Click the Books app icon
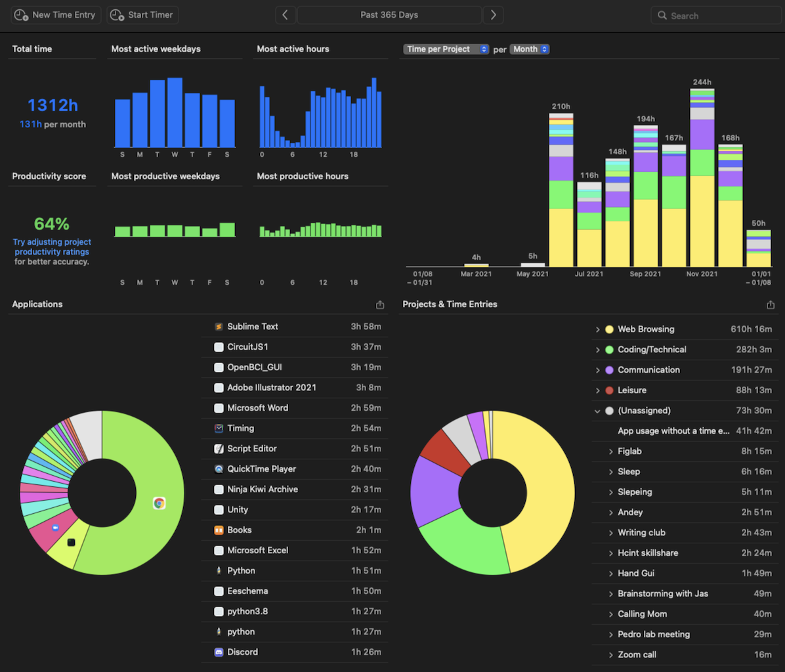 click(x=219, y=530)
